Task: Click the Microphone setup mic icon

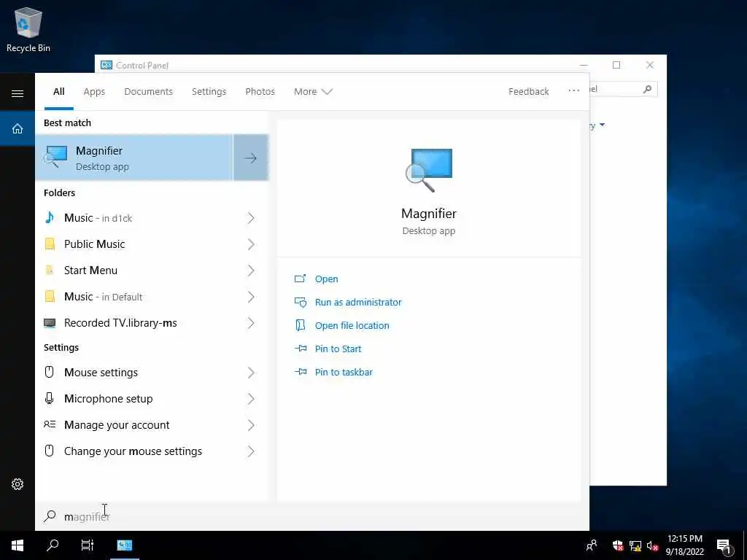Action: tap(49, 398)
